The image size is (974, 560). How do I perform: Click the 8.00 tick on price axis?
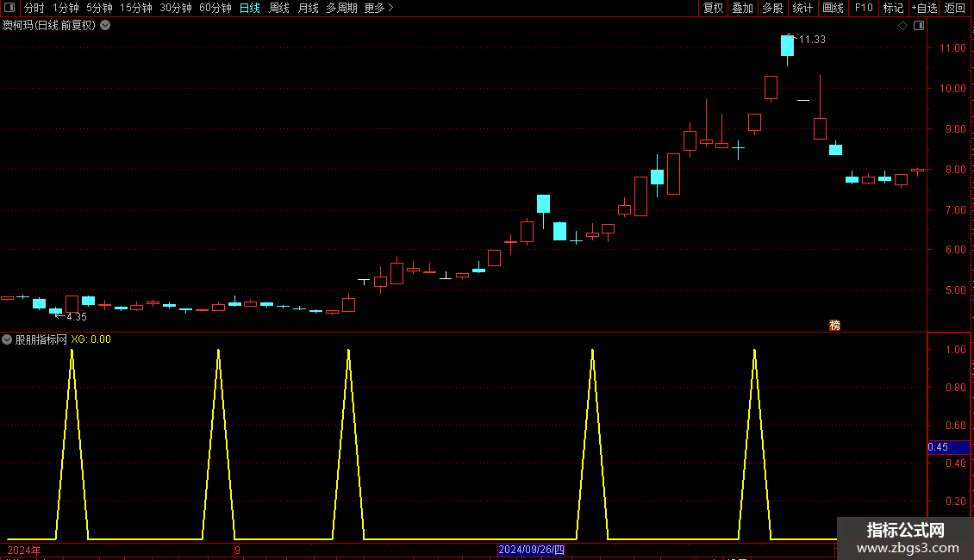955,170
